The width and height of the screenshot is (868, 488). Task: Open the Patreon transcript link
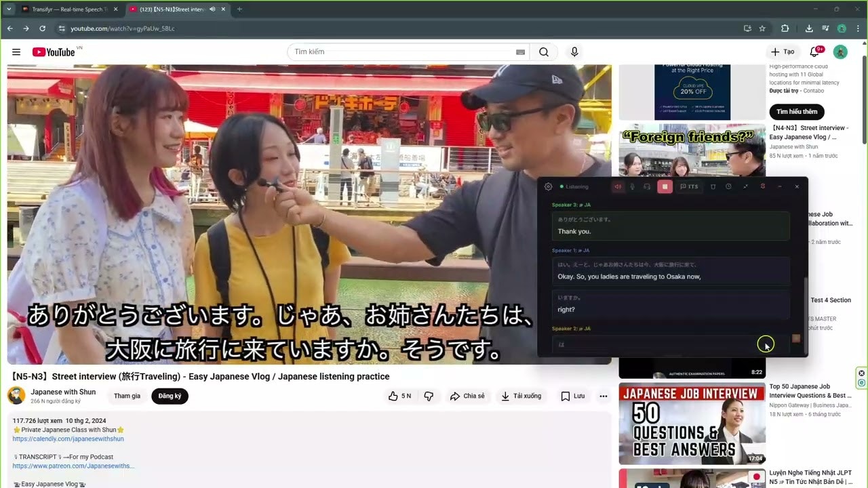click(x=73, y=466)
